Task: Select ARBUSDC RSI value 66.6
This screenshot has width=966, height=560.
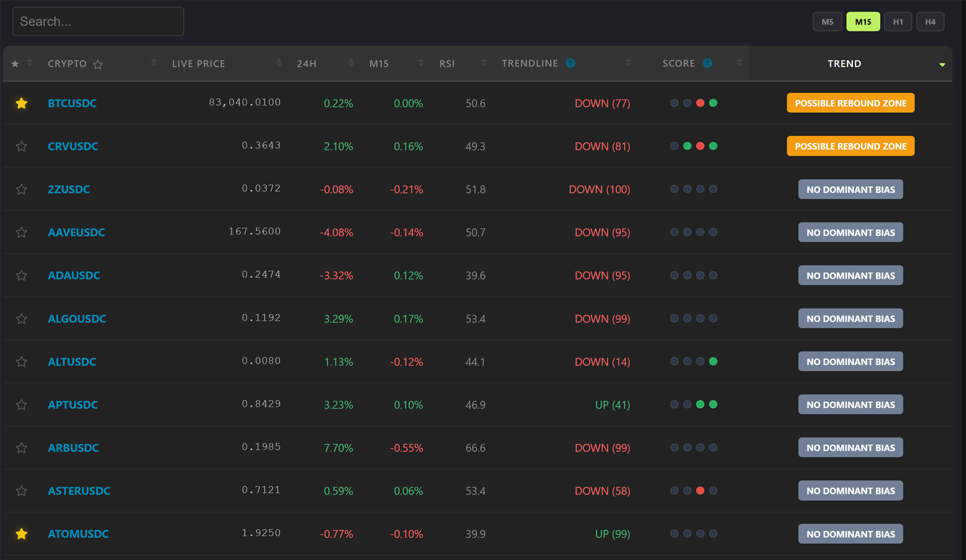Action: 475,448
